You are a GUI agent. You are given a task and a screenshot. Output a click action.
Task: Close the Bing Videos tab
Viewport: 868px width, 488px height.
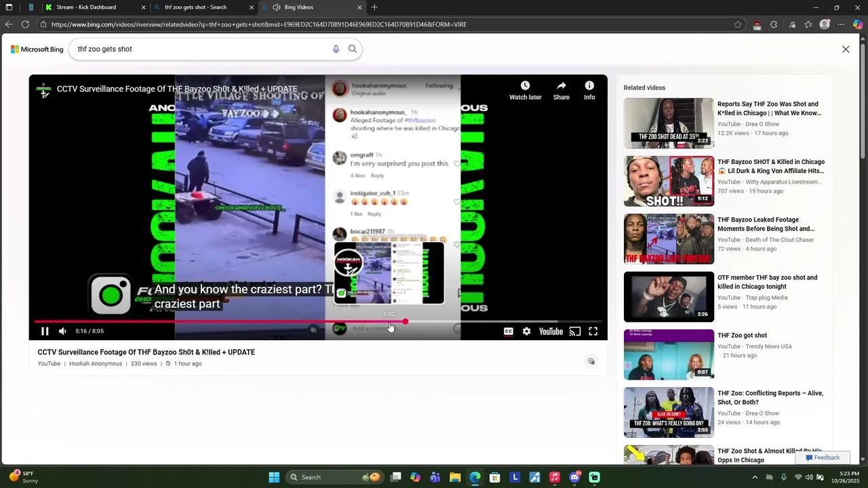click(359, 7)
